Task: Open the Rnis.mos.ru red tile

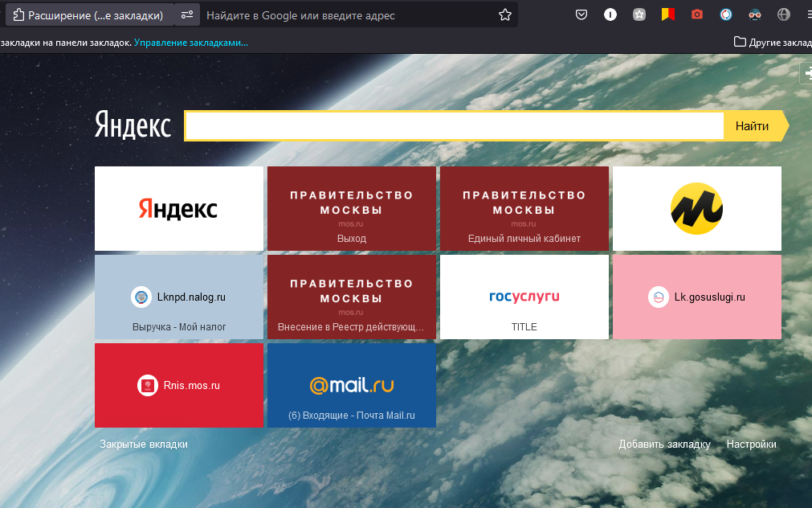Action: 178,385
